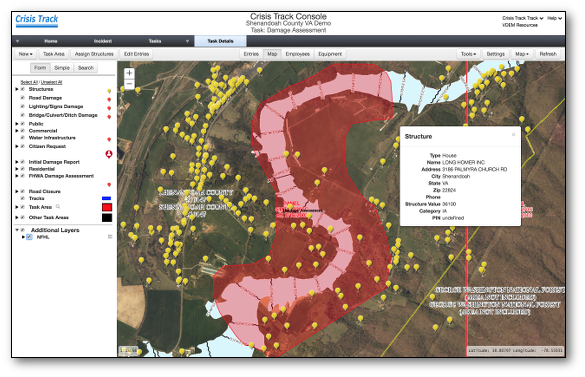This screenshot has width=585, height=377.
Task: Close the Structure info popup
Action: (x=513, y=134)
